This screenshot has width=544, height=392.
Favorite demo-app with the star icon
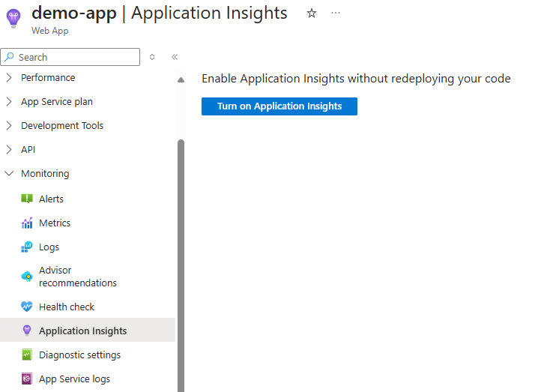(x=312, y=13)
